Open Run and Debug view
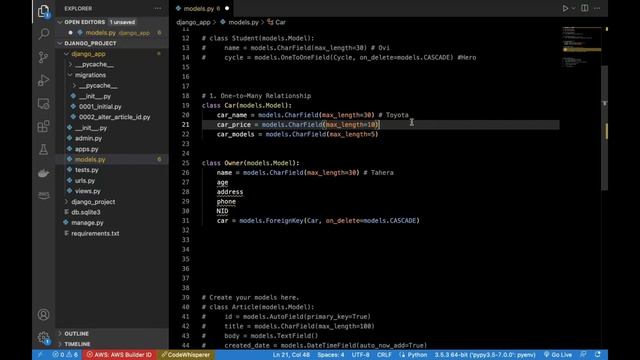The height and width of the screenshot is (360, 640). (43, 80)
